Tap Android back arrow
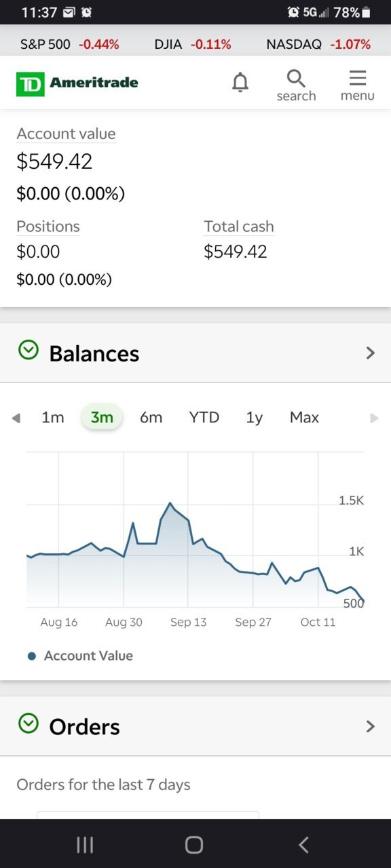Screen dimensions: 391x868 [x=303, y=844]
